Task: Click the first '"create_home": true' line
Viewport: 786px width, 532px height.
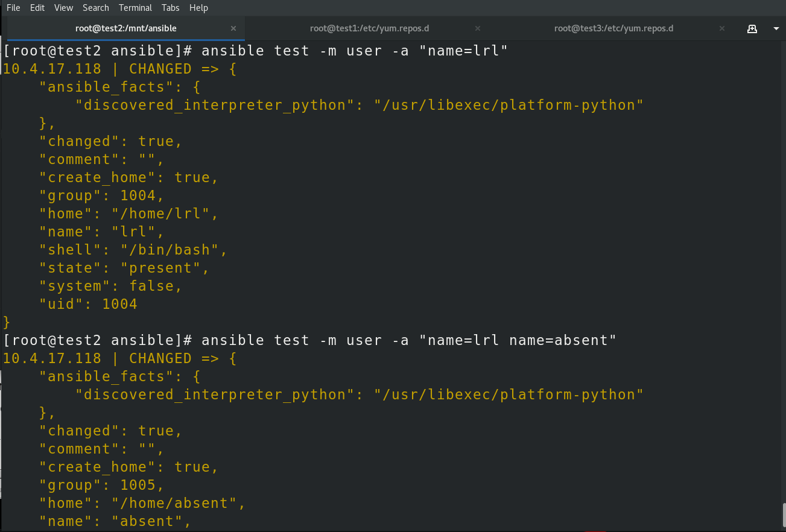Action: [129, 177]
